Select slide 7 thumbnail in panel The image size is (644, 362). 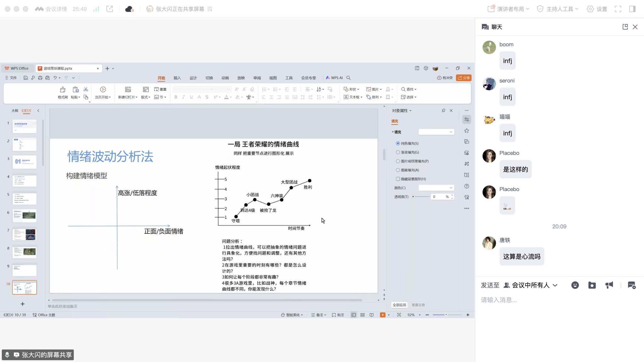25,234
